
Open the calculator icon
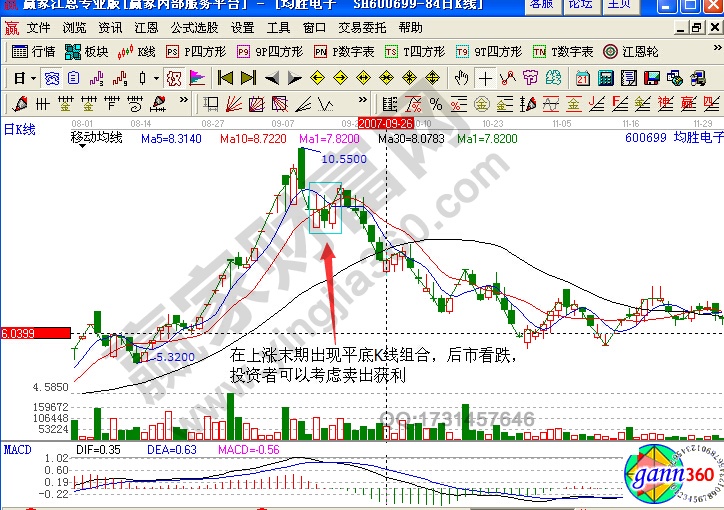click(606, 78)
